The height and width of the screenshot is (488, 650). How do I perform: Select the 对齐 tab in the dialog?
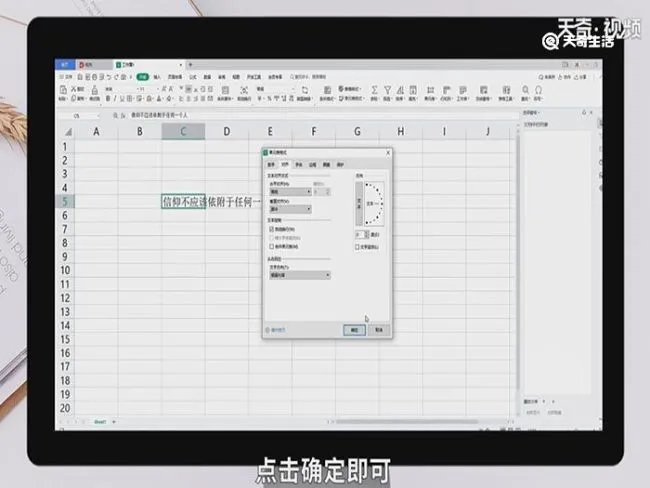click(x=285, y=165)
